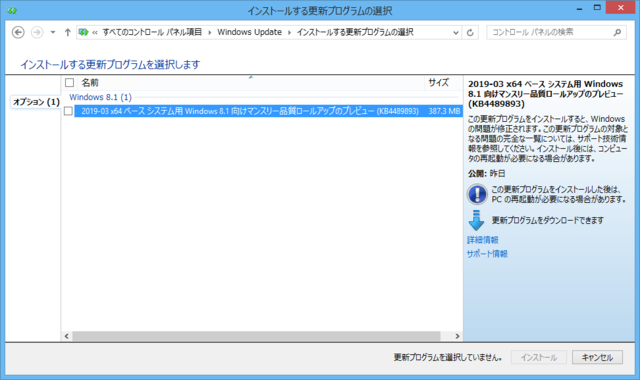
Task: Open すべてのコントロール パネル項目 breadcrumb
Action: (152, 32)
